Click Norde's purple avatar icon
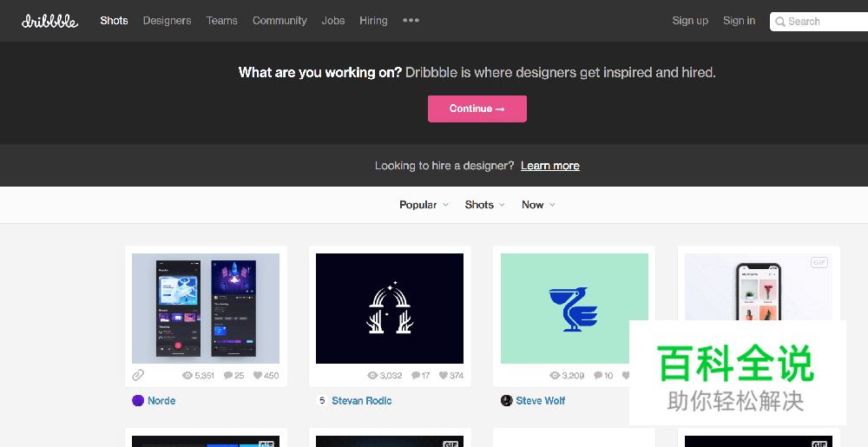The image size is (868, 447). point(138,401)
